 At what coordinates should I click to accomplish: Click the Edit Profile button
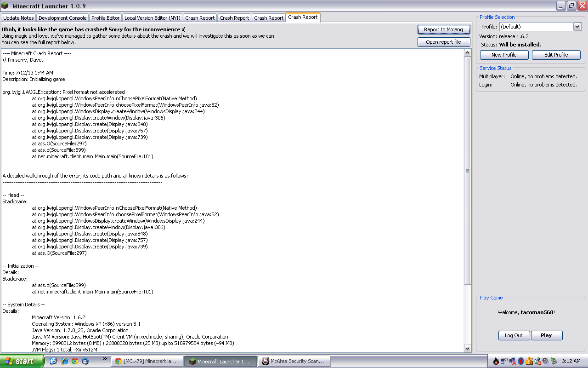point(556,55)
